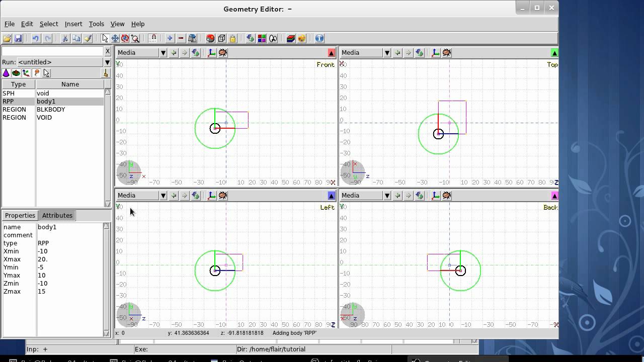
Task: Click the open folder toolbar icon
Action: tap(7, 38)
